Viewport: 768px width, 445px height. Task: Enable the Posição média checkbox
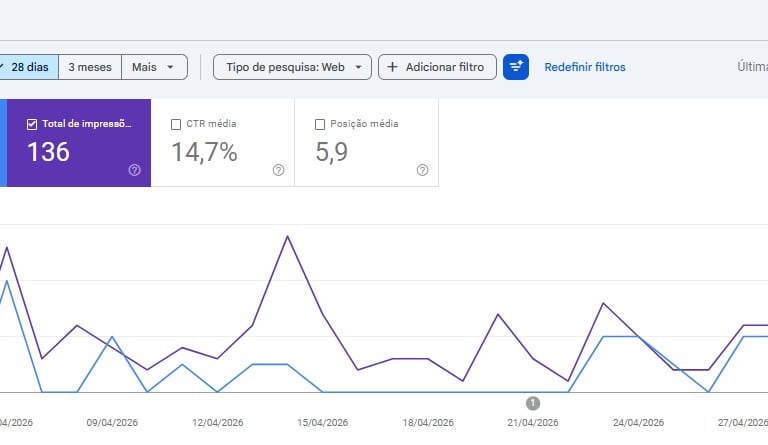pos(320,124)
